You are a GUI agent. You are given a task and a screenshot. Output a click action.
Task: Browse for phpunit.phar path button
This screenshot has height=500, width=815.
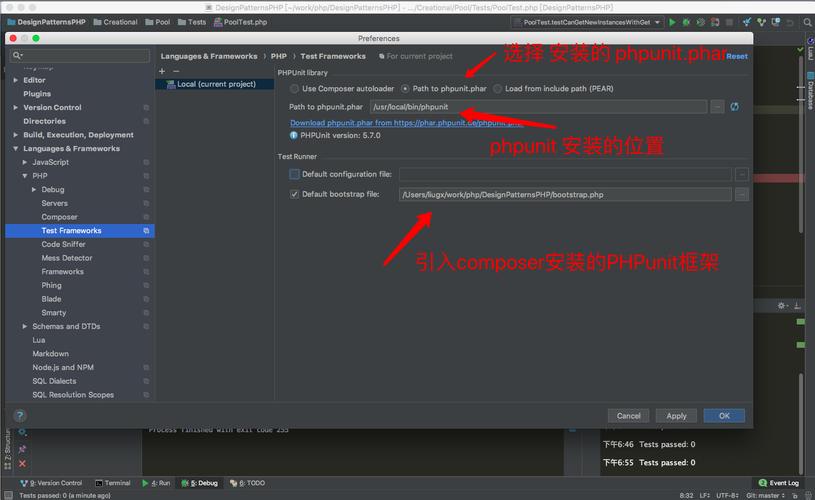point(717,107)
